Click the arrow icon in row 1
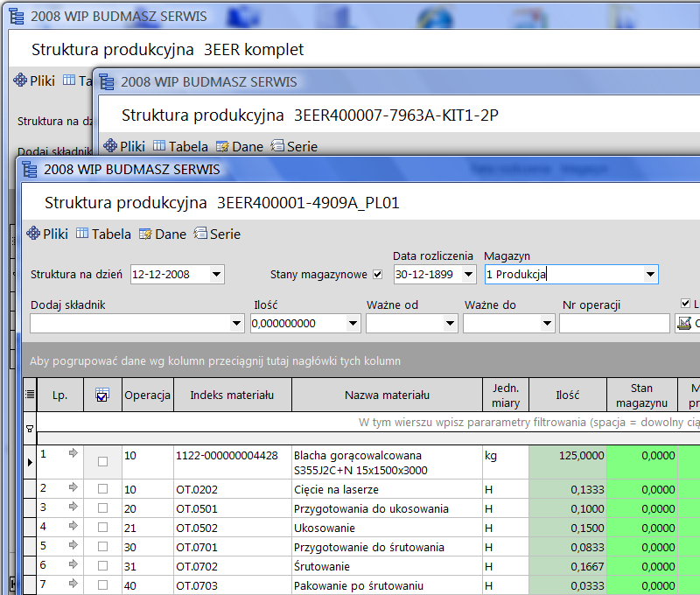700x595 pixels. coord(73,453)
